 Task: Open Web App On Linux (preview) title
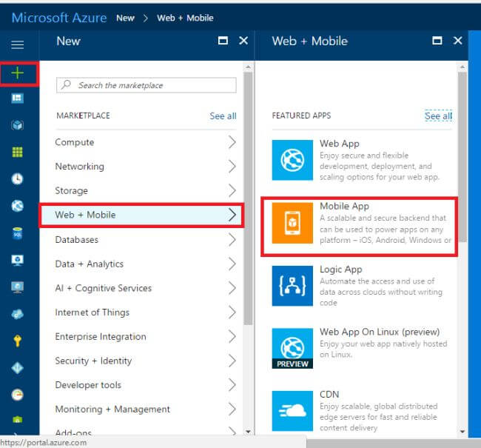(x=380, y=332)
